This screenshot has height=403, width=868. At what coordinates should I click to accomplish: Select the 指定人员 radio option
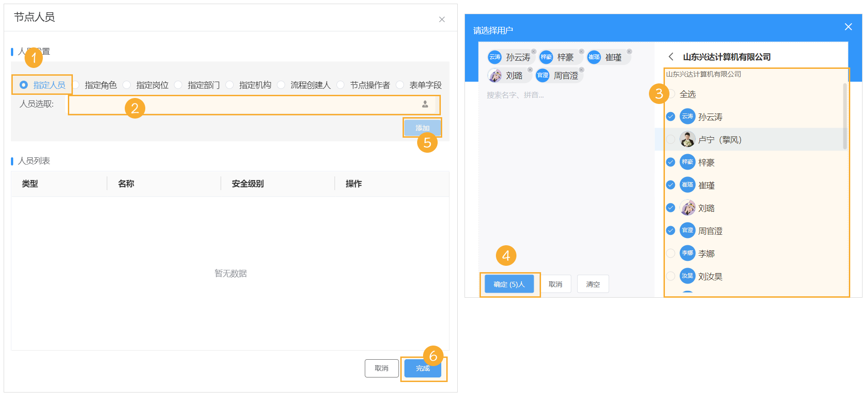(x=24, y=85)
